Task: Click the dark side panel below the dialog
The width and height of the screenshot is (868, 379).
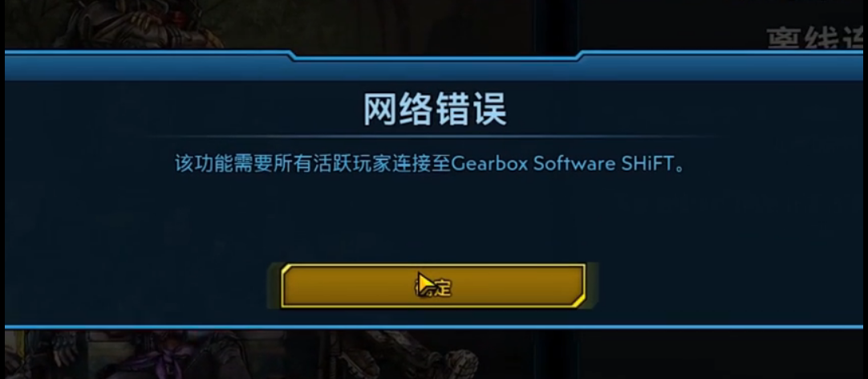Action: pos(720,355)
